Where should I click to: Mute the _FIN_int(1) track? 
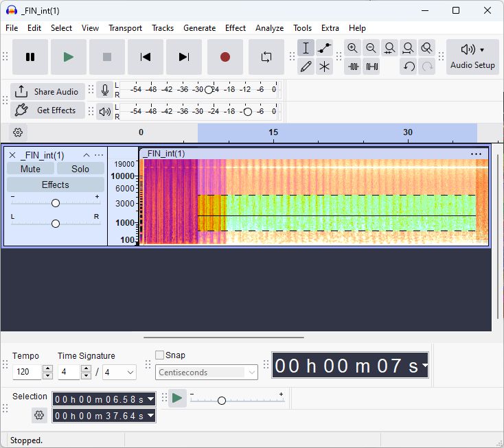click(x=30, y=169)
